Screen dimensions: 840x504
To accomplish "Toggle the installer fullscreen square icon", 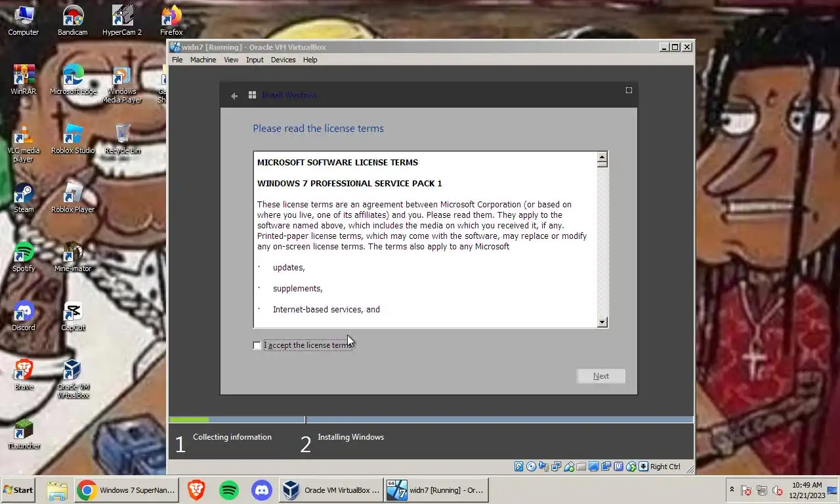I will pyautogui.click(x=629, y=91).
